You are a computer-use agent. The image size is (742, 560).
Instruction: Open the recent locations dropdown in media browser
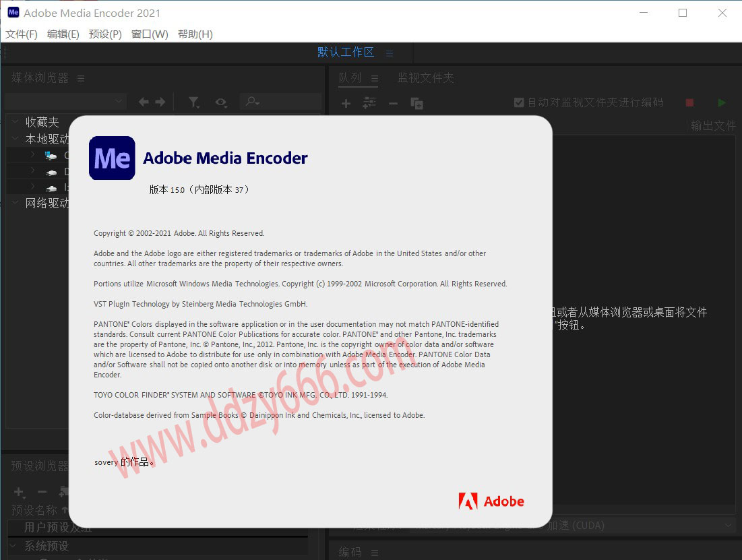tap(66, 101)
